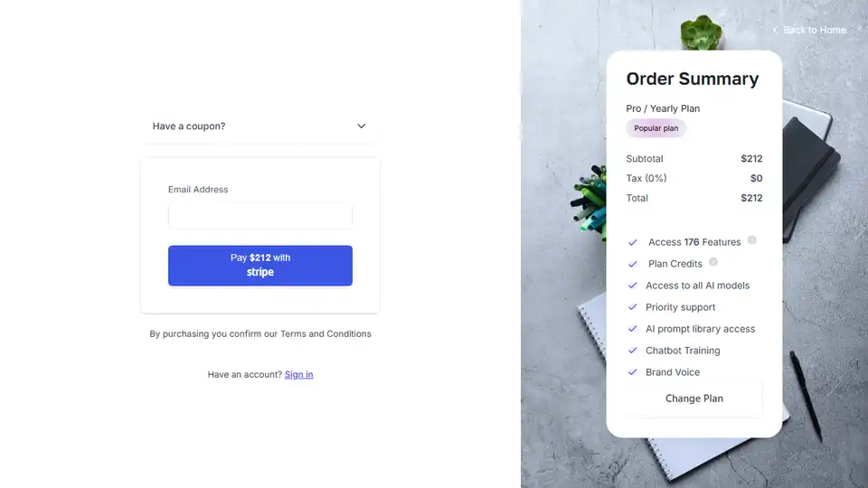Click the checkmark icon beside Access 176 Features
The width and height of the screenshot is (868, 488).
click(x=633, y=242)
